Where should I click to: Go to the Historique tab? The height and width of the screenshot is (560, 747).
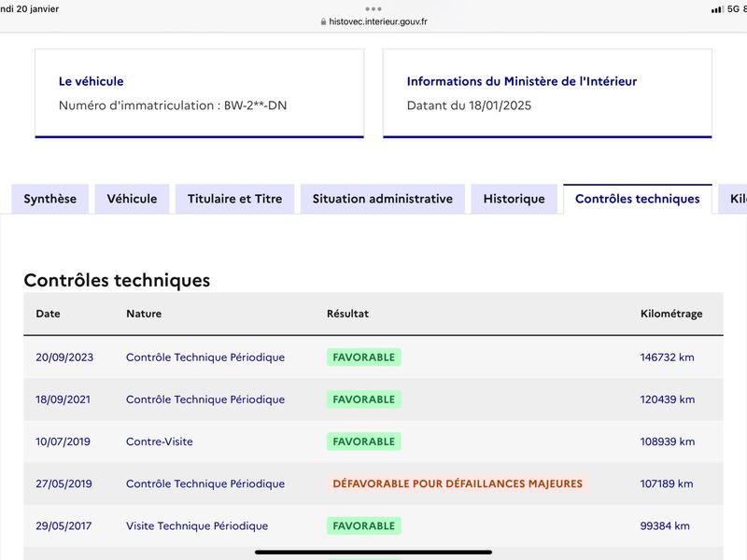click(514, 199)
